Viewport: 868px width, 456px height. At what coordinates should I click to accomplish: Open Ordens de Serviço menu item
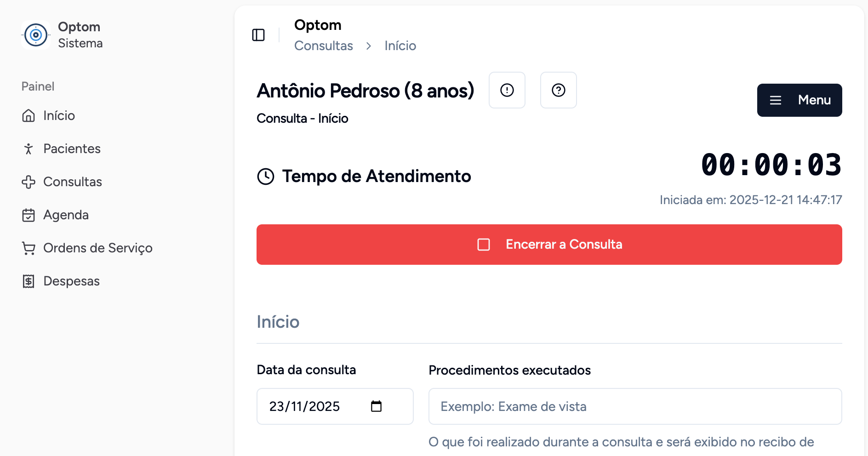(97, 248)
